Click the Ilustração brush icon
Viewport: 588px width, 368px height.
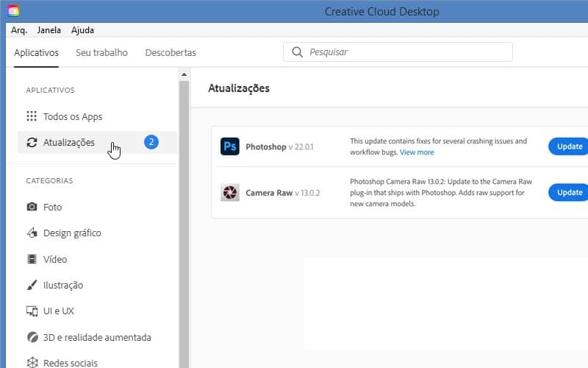click(x=32, y=285)
